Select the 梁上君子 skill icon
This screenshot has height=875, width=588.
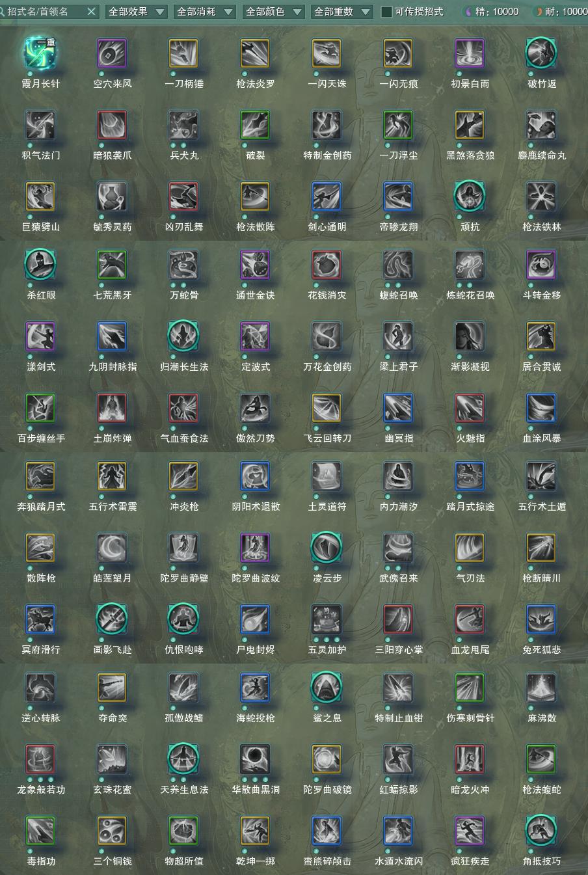(398, 336)
